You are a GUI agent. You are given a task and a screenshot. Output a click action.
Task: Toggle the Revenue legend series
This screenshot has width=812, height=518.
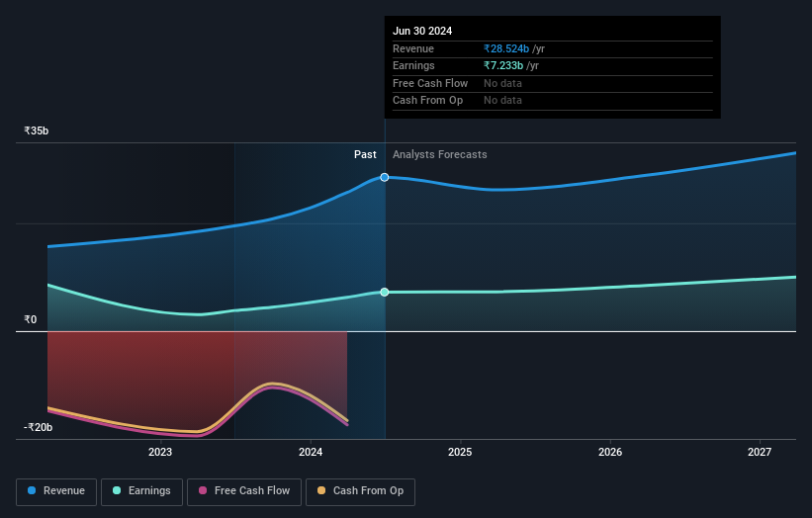(56, 491)
